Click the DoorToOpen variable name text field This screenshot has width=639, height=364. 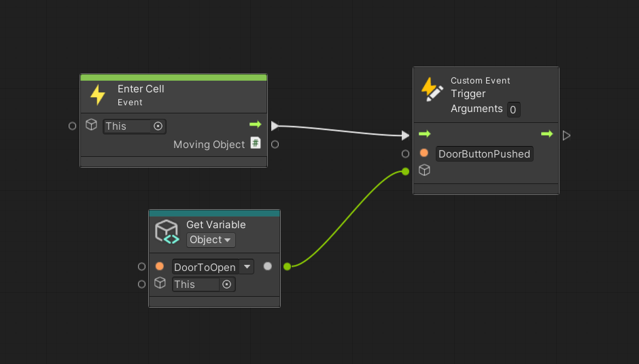205,267
